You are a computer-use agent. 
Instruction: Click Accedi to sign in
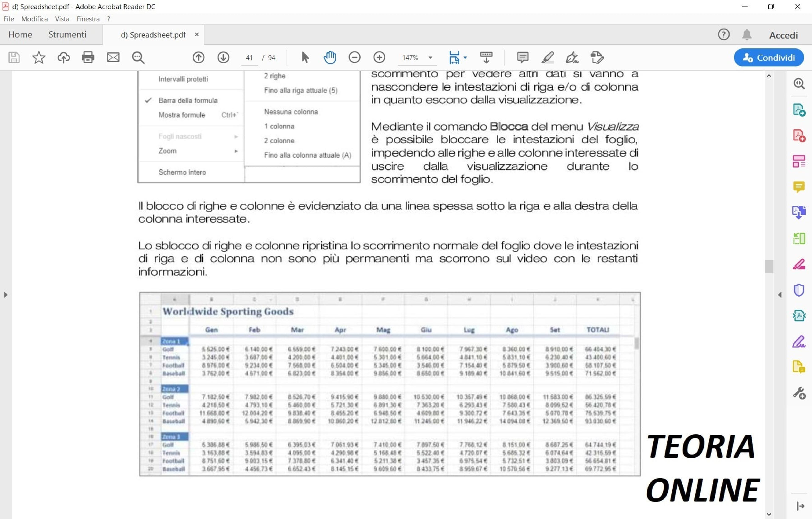[x=783, y=35]
